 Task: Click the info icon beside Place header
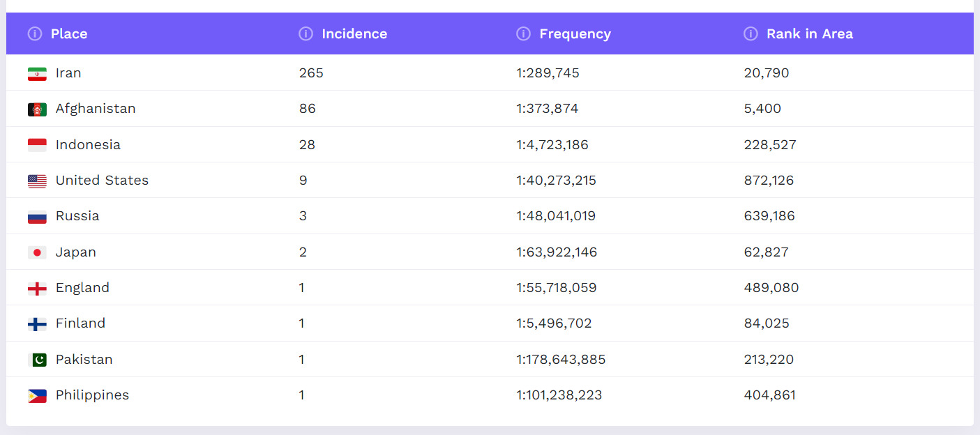[x=35, y=33]
